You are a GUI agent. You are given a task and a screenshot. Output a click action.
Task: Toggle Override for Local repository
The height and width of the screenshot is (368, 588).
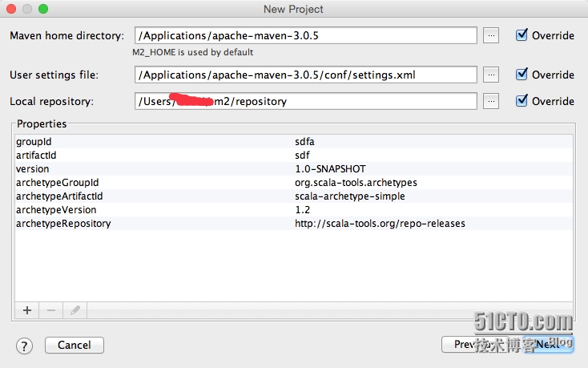tap(522, 100)
